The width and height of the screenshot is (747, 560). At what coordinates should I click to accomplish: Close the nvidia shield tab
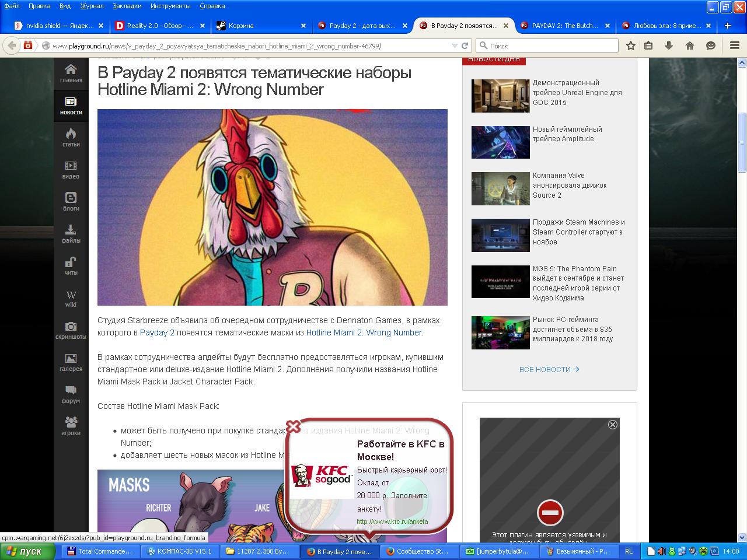tap(100, 26)
